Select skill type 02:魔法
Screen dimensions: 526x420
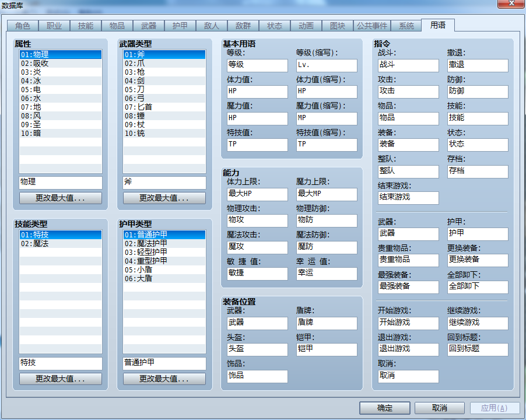(x=61, y=244)
